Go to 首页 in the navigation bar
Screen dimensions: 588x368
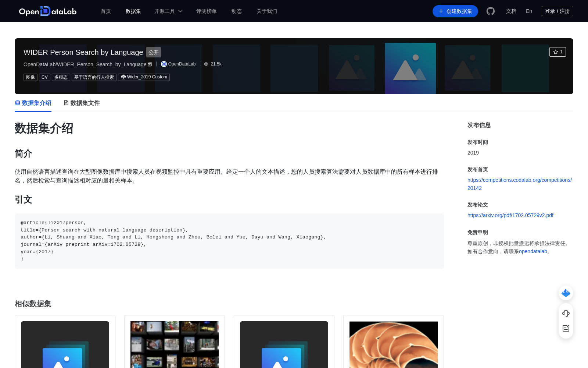[x=106, y=11]
